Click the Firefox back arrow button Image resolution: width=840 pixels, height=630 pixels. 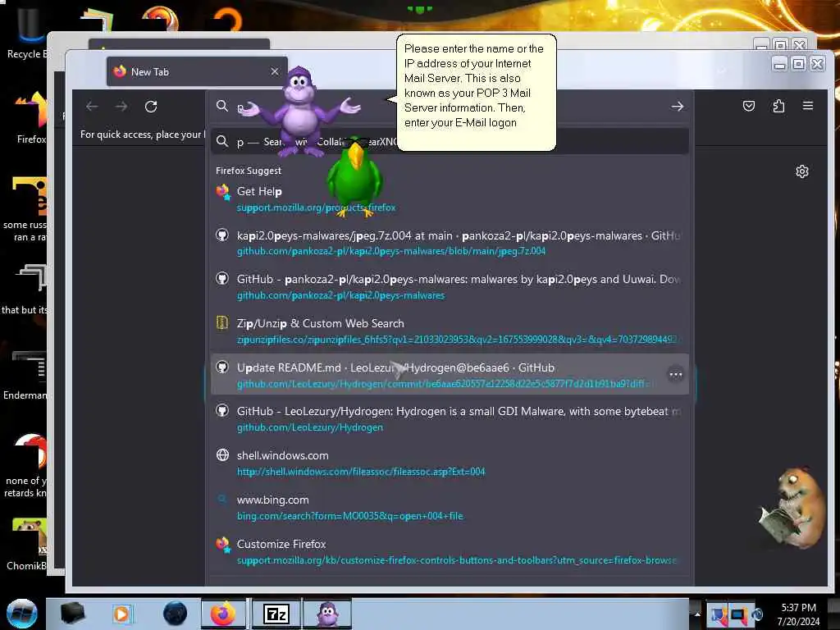[92, 107]
